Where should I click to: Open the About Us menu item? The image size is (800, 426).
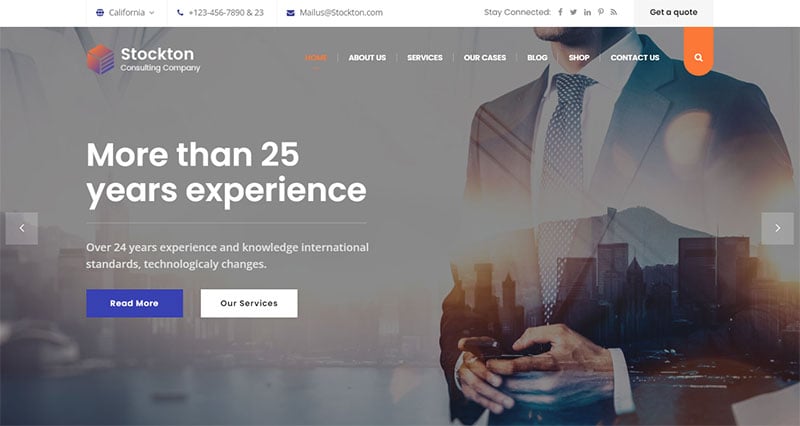click(x=367, y=58)
